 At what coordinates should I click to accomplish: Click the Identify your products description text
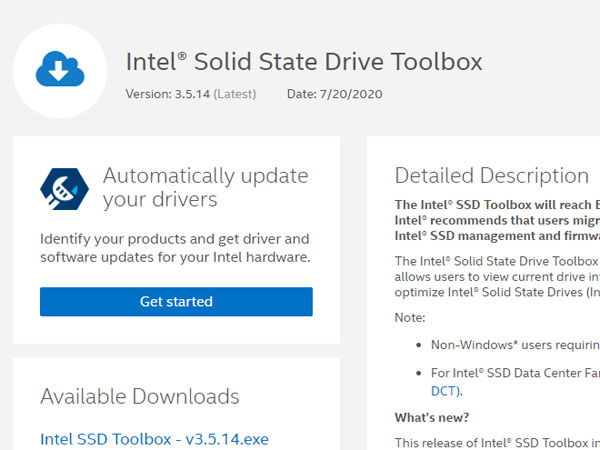[x=175, y=248]
